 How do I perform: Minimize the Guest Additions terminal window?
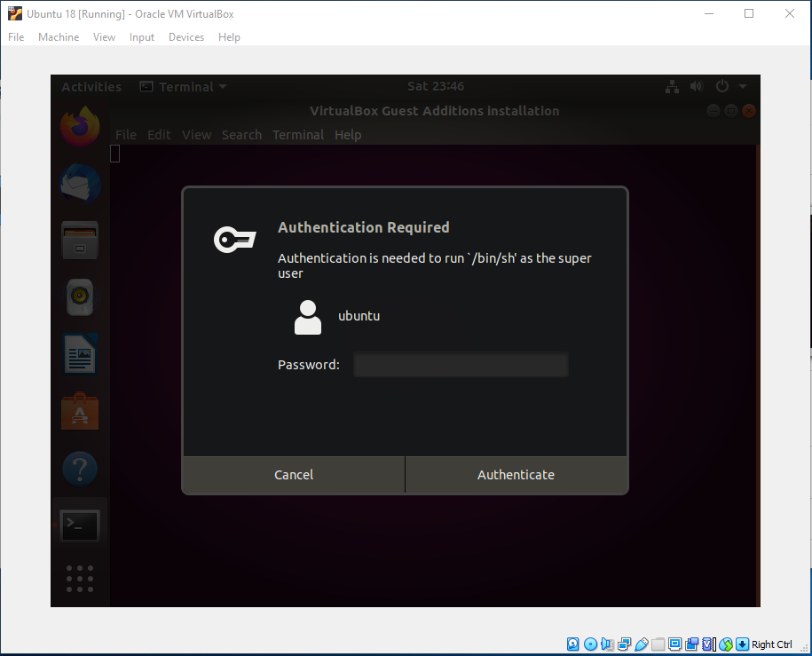point(713,111)
